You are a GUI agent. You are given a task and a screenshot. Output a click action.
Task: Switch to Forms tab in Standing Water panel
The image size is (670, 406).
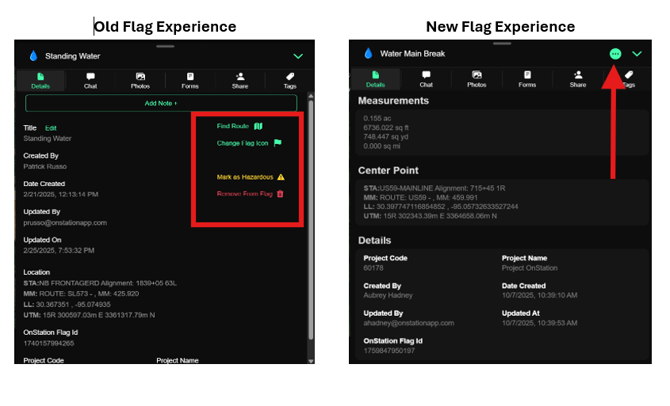point(190,80)
